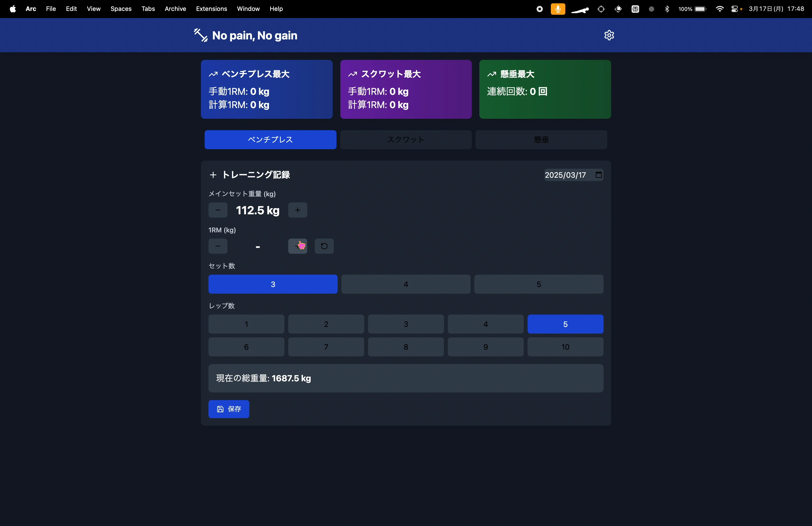Reset 1RM with the circular arrow icon
The width and height of the screenshot is (812, 526).
click(x=324, y=246)
